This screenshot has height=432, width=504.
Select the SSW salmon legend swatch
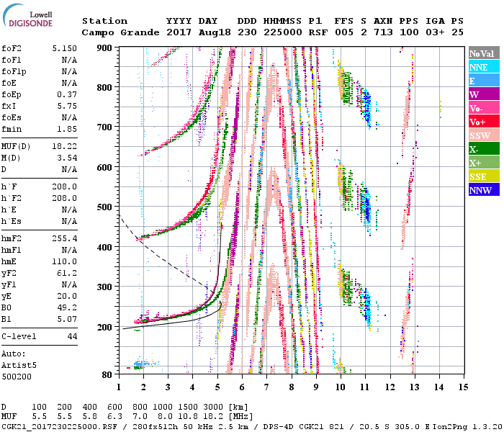coord(484,135)
